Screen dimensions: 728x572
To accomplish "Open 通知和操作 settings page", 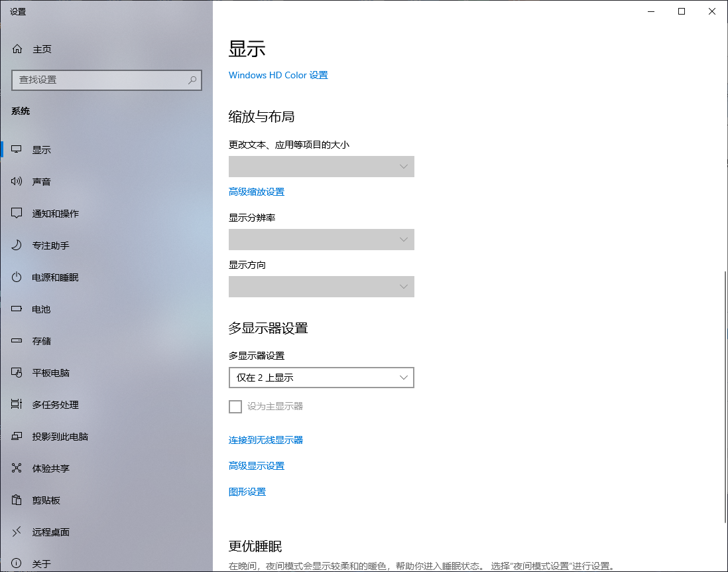I will [106, 213].
